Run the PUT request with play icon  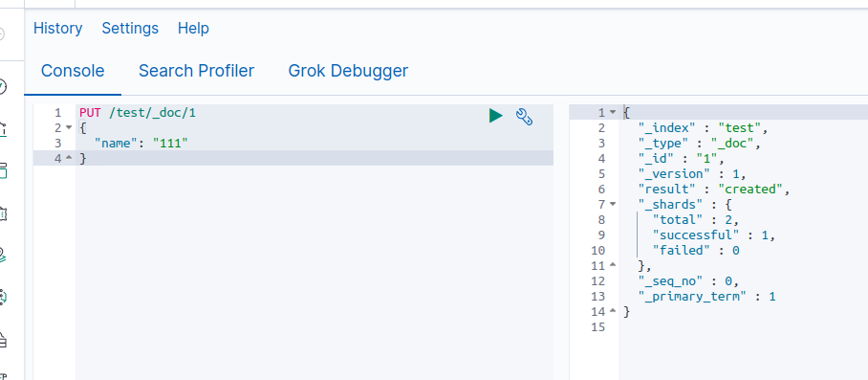[x=495, y=116]
